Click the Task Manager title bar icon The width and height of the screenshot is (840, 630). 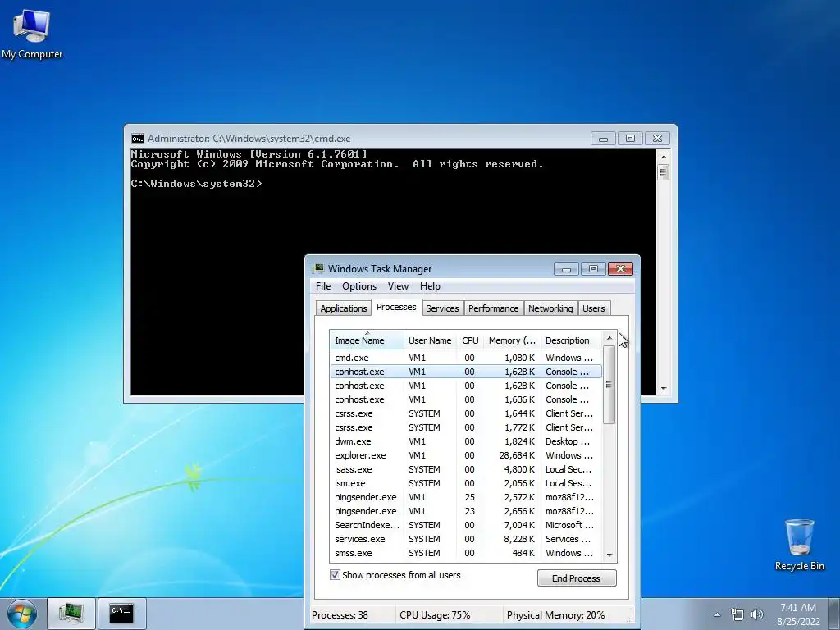tap(319, 268)
